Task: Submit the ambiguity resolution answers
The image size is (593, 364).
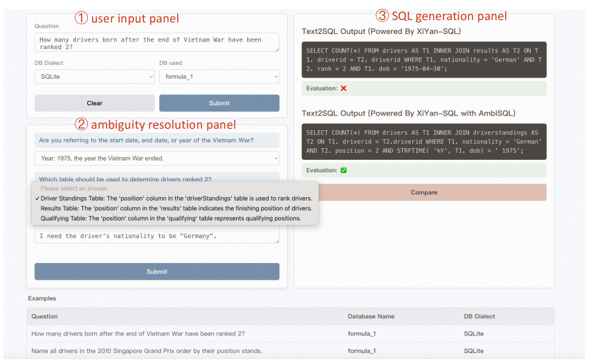Action: point(156,271)
